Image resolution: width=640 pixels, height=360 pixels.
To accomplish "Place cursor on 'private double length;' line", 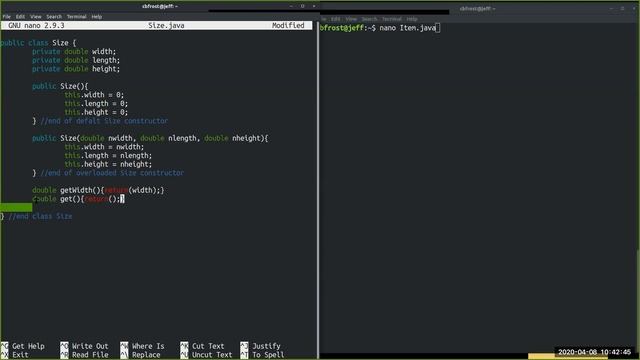I will 76,60.
